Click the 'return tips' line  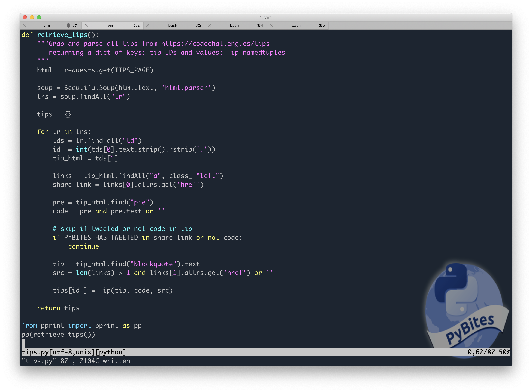58,308
